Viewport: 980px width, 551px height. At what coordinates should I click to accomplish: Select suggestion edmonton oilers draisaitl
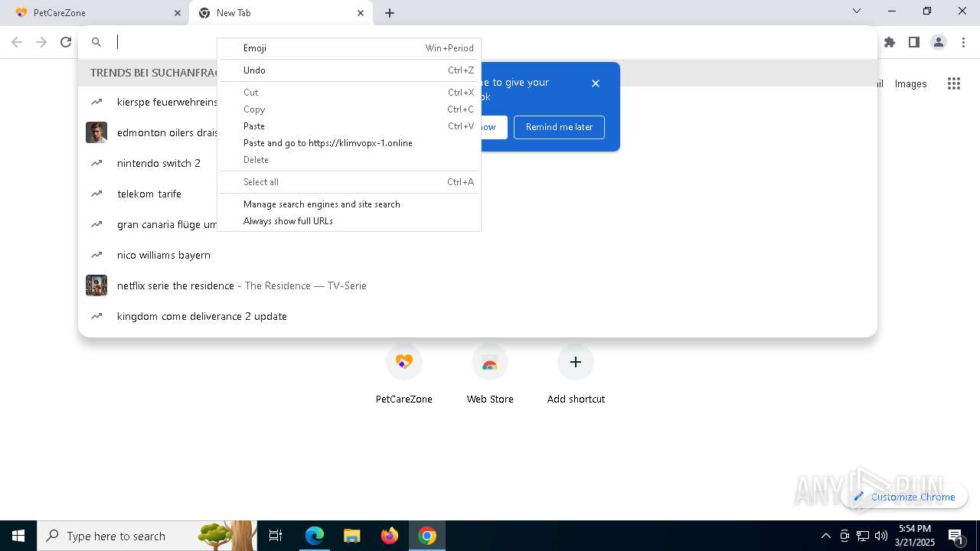click(478, 132)
